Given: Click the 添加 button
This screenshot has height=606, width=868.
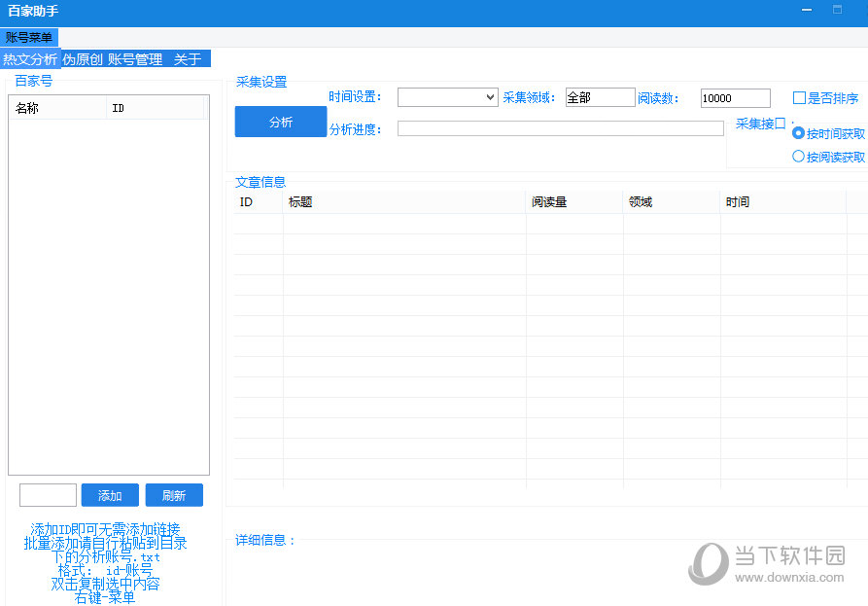Looking at the screenshot, I should [x=110, y=495].
